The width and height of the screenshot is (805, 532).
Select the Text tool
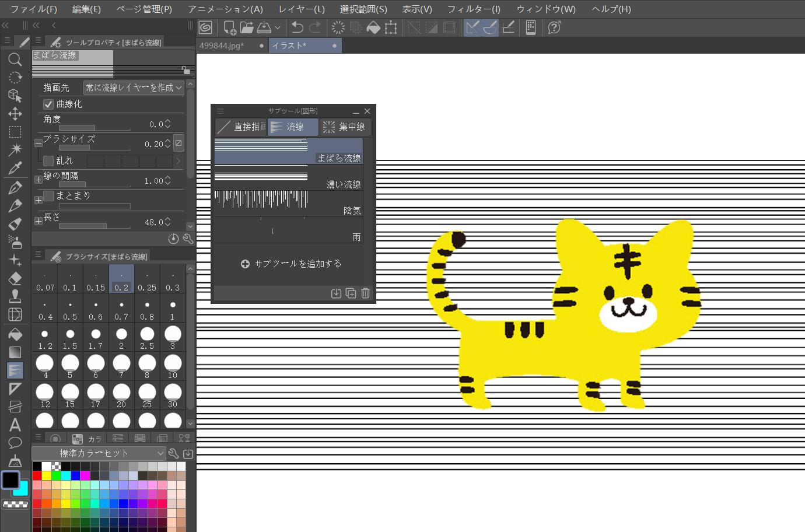pyautogui.click(x=15, y=425)
